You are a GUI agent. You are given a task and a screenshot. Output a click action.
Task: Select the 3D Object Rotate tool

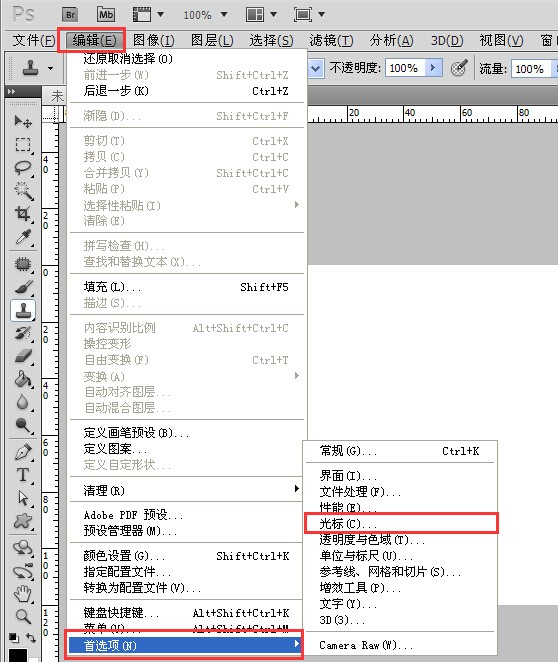[x=23, y=548]
